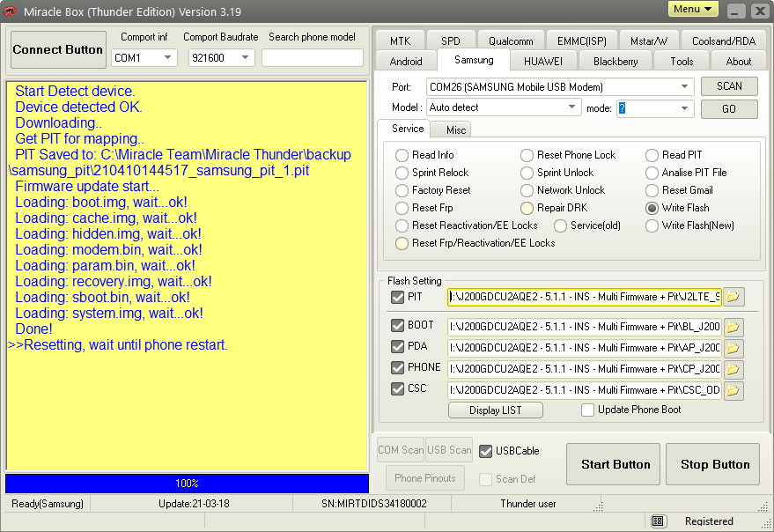Browse for the PIT file folder icon
This screenshot has width=774, height=532.
(733, 297)
